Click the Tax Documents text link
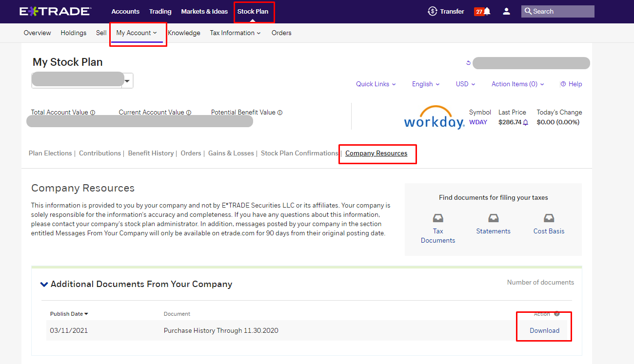 pyautogui.click(x=438, y=236)
